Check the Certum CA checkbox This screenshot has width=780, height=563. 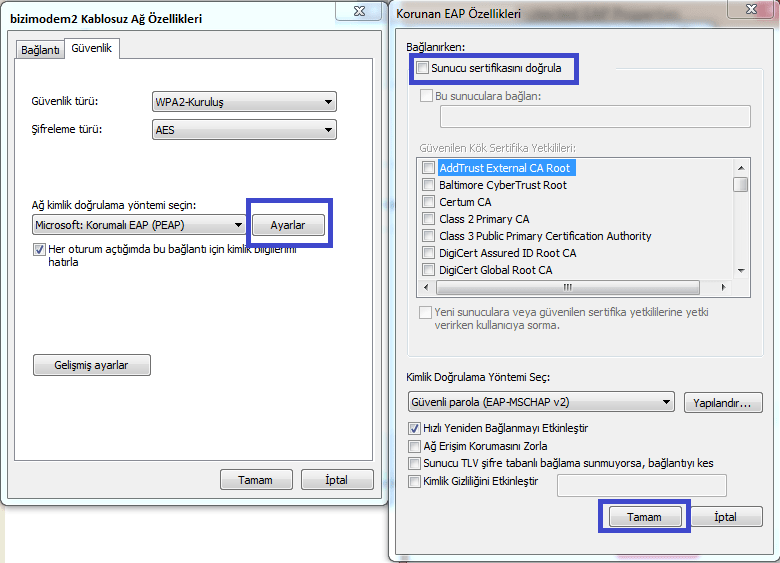tap(428, 202)
